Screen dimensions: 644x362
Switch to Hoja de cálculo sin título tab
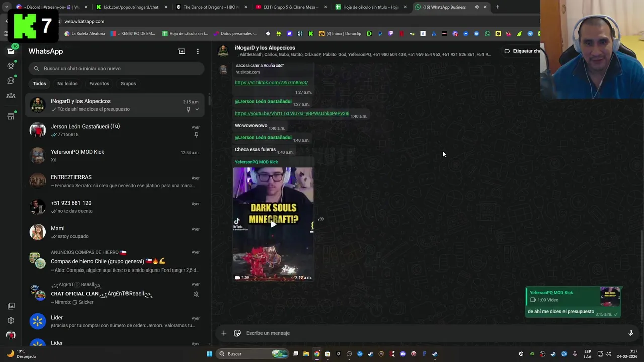pyautogui.click(x=371, y=7)
